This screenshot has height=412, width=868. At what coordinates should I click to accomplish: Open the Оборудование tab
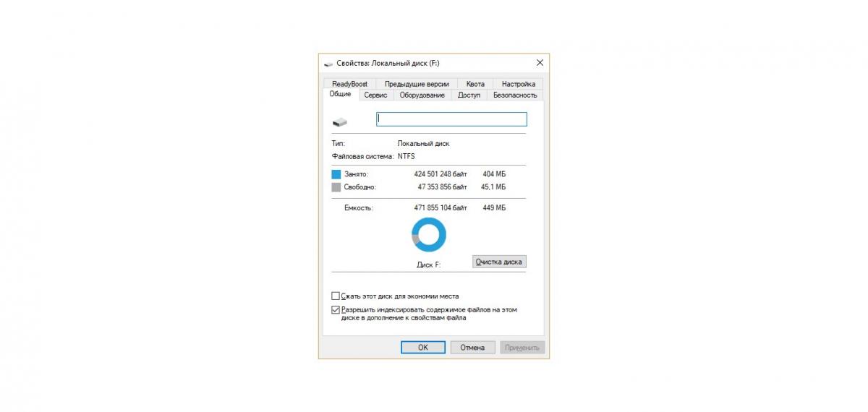422,95
